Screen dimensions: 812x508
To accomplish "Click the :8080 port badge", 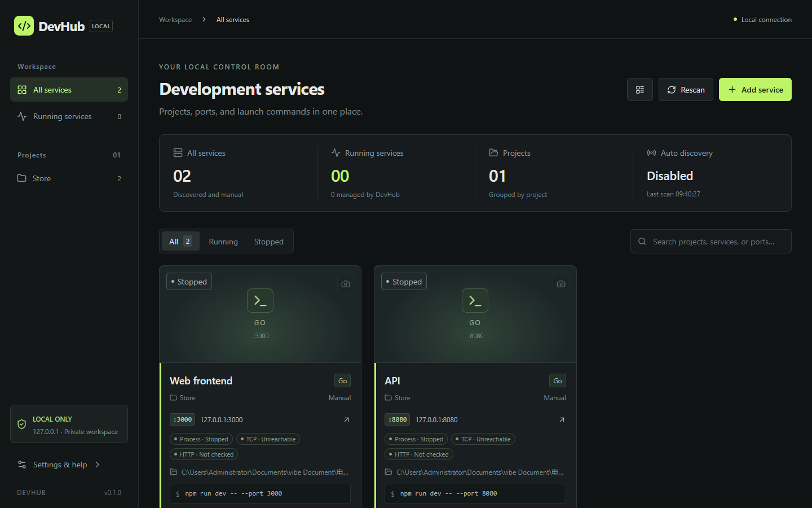I will (x=398, y=419).
